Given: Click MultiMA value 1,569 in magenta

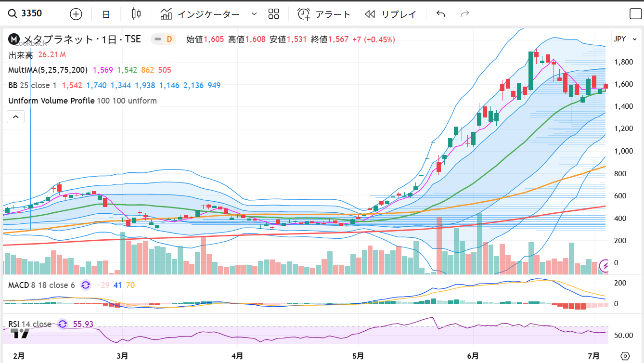Looking at the screenshot, I should [103, 70].
